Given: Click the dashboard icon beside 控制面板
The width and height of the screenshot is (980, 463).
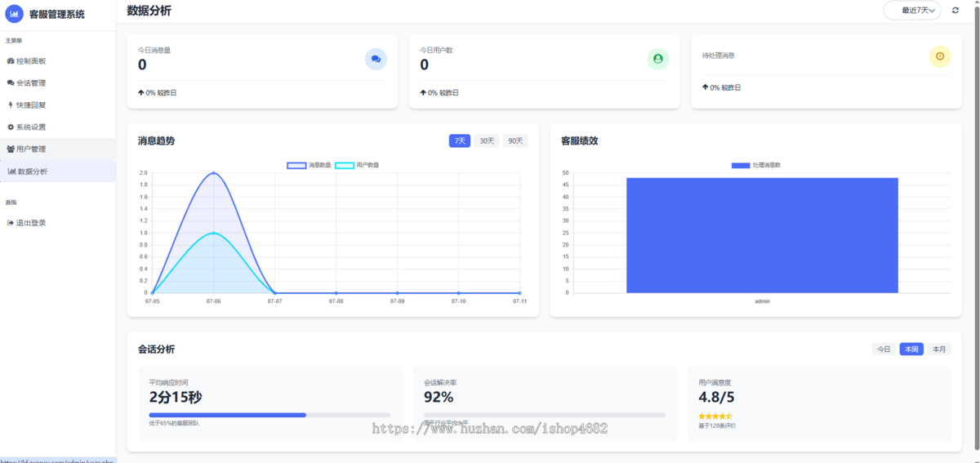Looking at the screenshot, I should (x=11, y=61).
